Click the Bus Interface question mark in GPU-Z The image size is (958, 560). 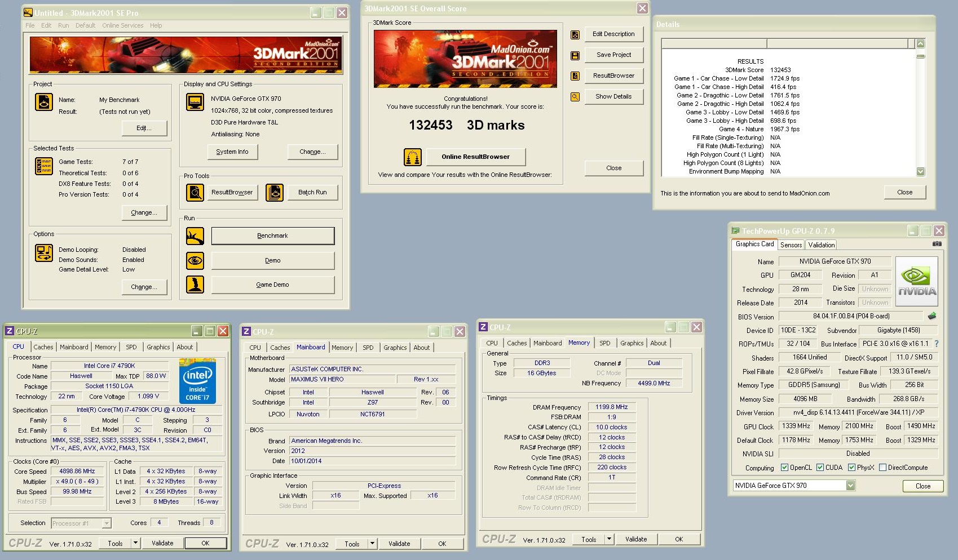click(937, 344)
